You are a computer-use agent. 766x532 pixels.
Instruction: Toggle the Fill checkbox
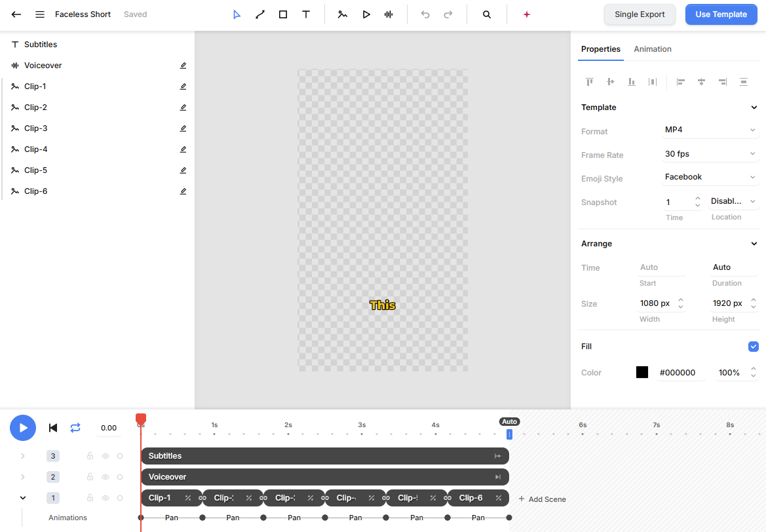(754, 347)
